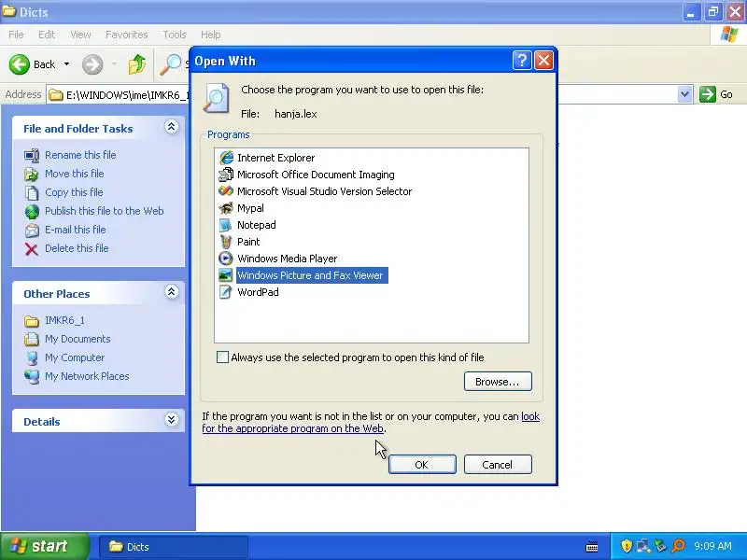Open the Address bar dropdown

point(684,94)
